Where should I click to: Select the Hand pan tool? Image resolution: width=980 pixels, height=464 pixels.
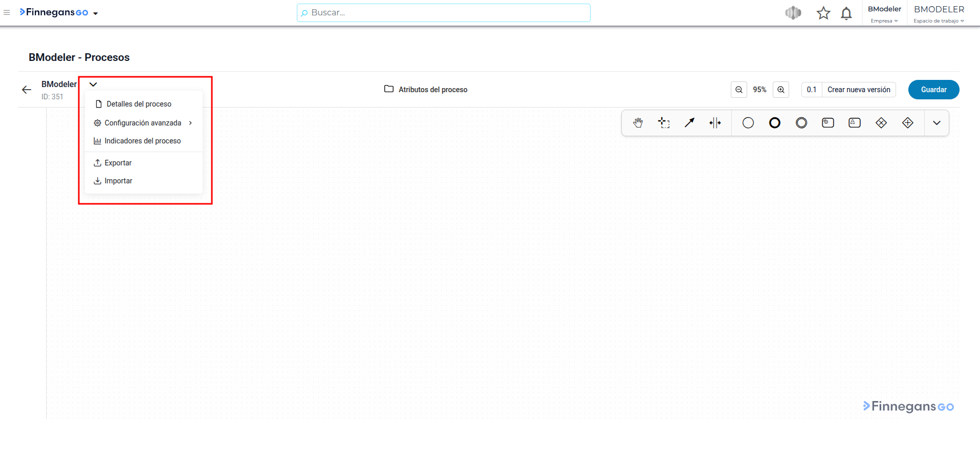click(x=638, y=123)
